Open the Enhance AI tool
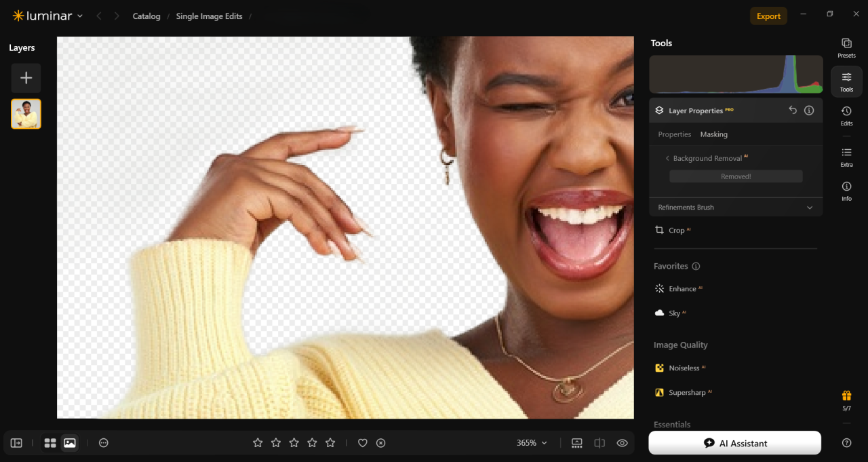This screenshot has width=868, height=462. pyautogui.click(x=679, y=288)
